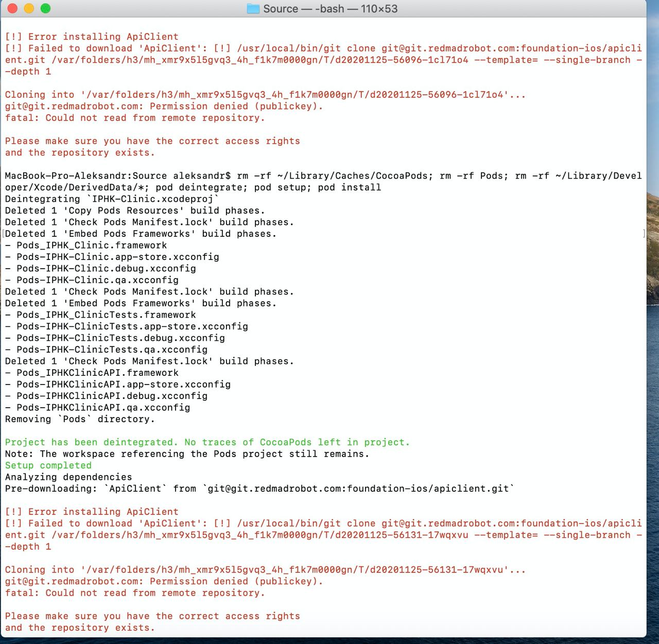Screen dimensions: 659x644
Task: Click the red close window button
Action: [12, 8]
